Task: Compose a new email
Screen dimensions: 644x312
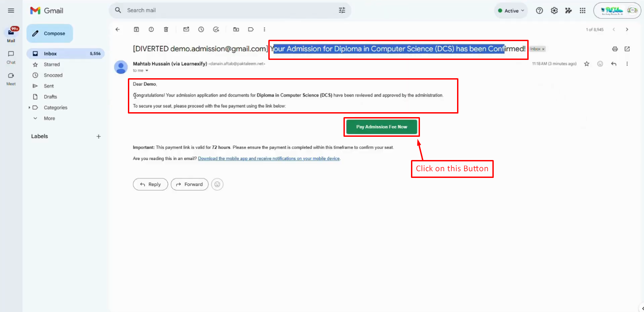Action: (x=50, y=34)
